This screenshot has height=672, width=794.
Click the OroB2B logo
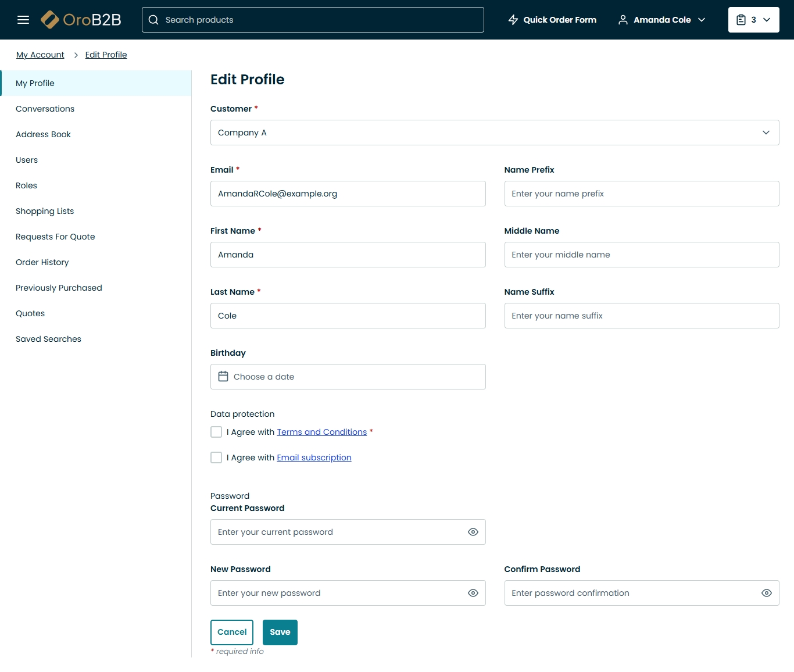point(81,20)
